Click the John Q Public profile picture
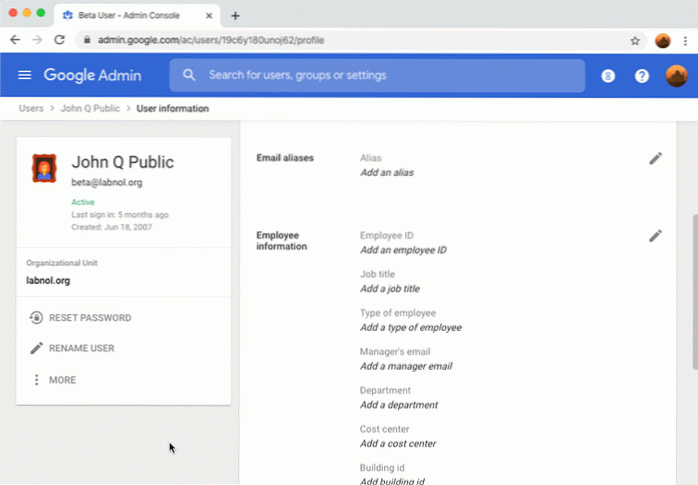Viewport: 698px width, 485px height. pos(44,168)
